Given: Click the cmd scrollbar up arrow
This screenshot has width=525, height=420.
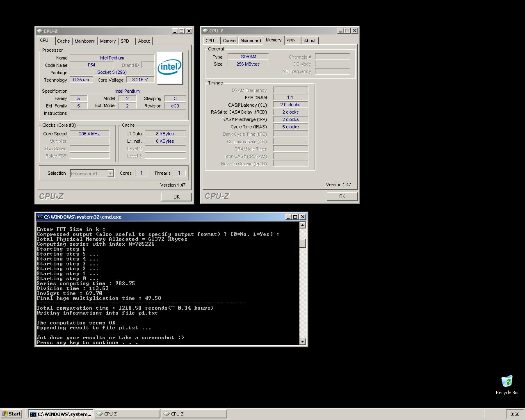Looking at the screenshot, I should pos(303,225).
